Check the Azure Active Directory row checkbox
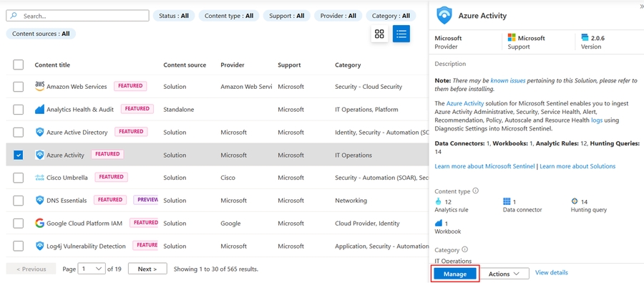This screenshot has width=644, height=283. [18, 132]
